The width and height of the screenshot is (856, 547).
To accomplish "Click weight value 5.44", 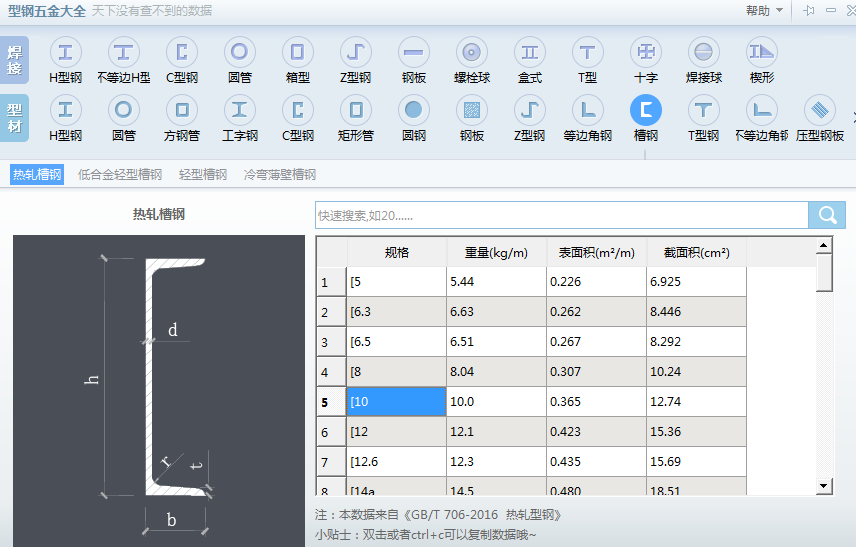I will 496,282.
